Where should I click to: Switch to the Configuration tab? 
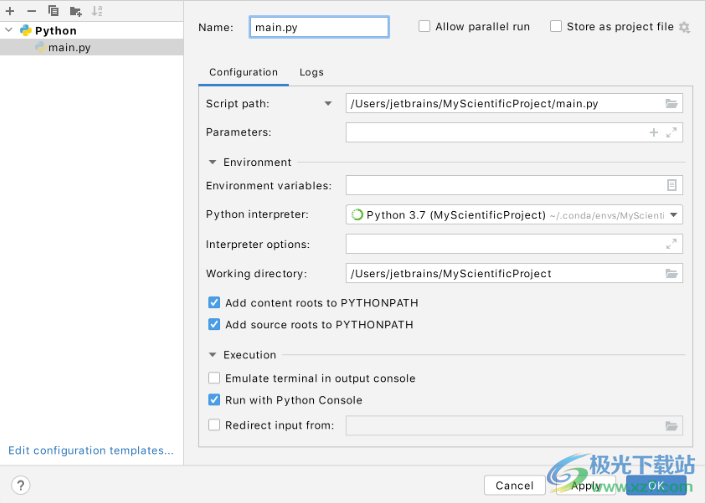pos(243,72)
